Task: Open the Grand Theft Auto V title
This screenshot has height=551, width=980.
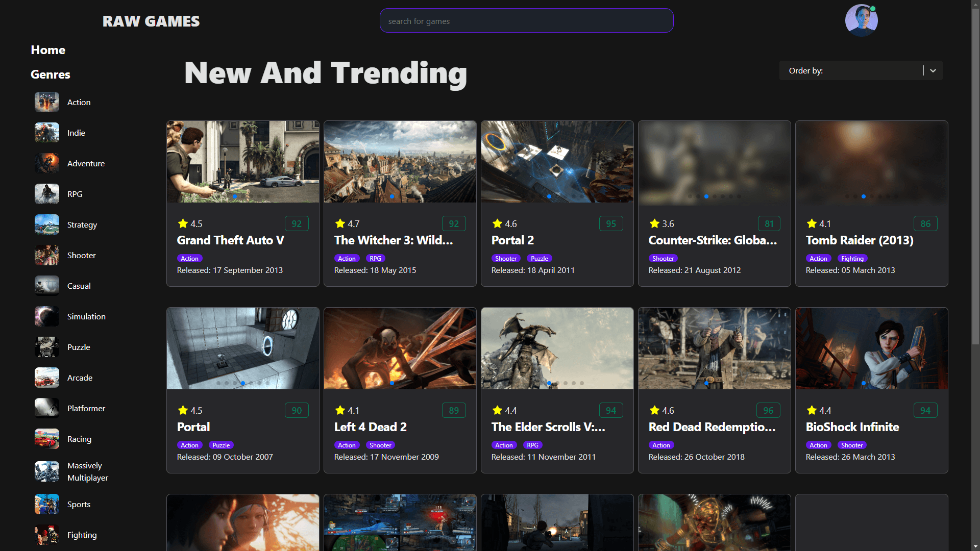Action: point(230,240)
